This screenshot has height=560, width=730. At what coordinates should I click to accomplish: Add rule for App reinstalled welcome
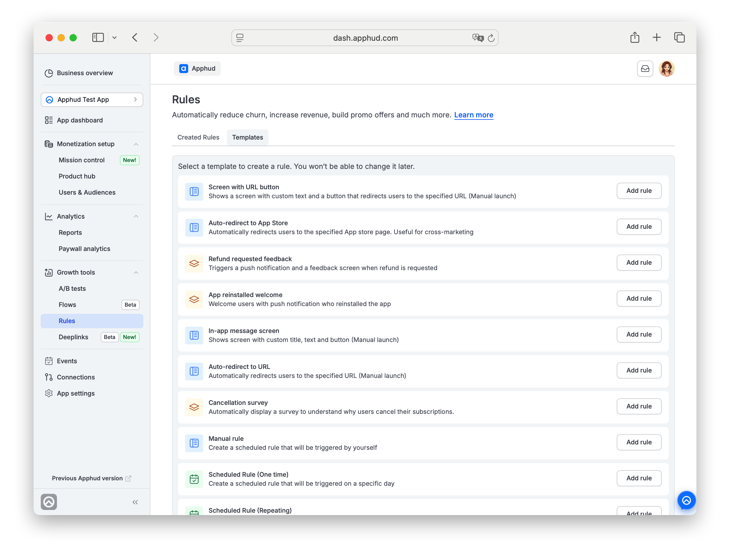coord(639,299)
